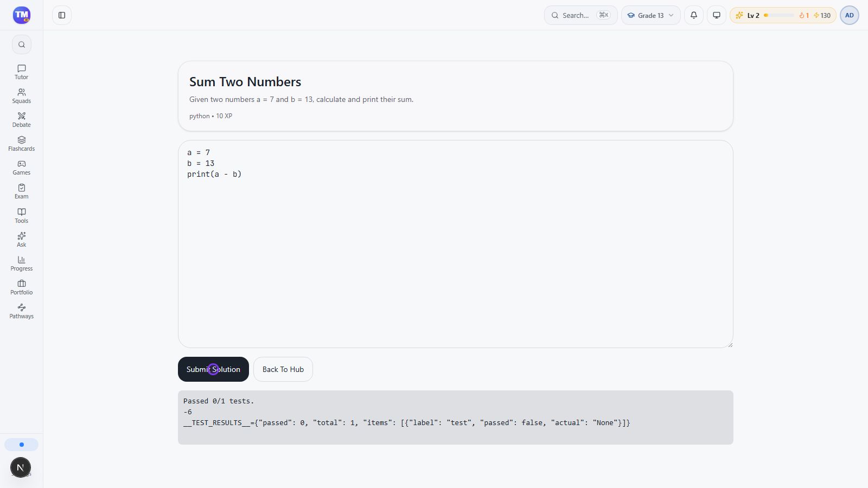Click the Lv 2 XP progress bar
Image resolution: width=868 pixels, height=488 pixels.
[779, 15]
